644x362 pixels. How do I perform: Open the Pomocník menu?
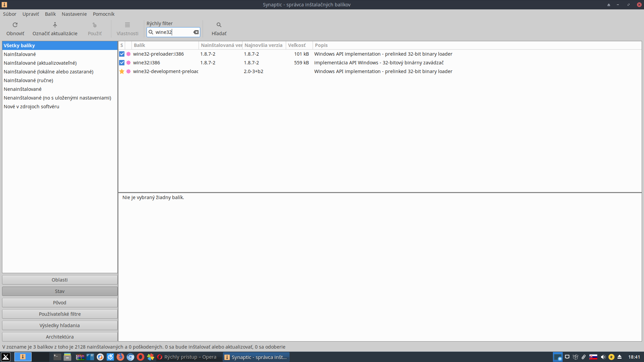pos(104,14)
